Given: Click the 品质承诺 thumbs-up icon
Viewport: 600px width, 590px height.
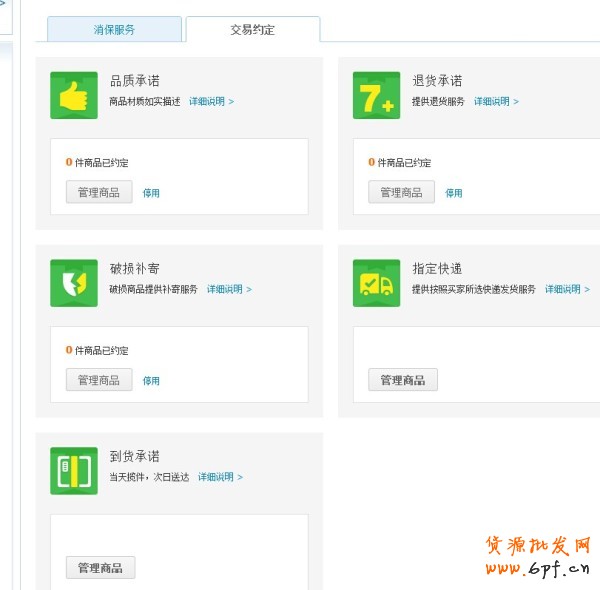Looking at the screenshot, I should click(74, 96).
